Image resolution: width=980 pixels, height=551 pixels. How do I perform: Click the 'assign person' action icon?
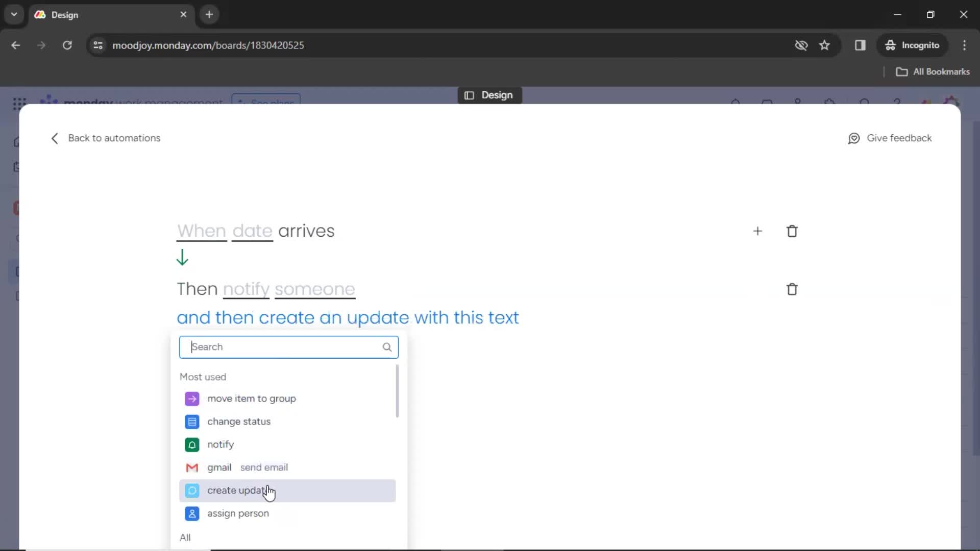tap(192, 513)
